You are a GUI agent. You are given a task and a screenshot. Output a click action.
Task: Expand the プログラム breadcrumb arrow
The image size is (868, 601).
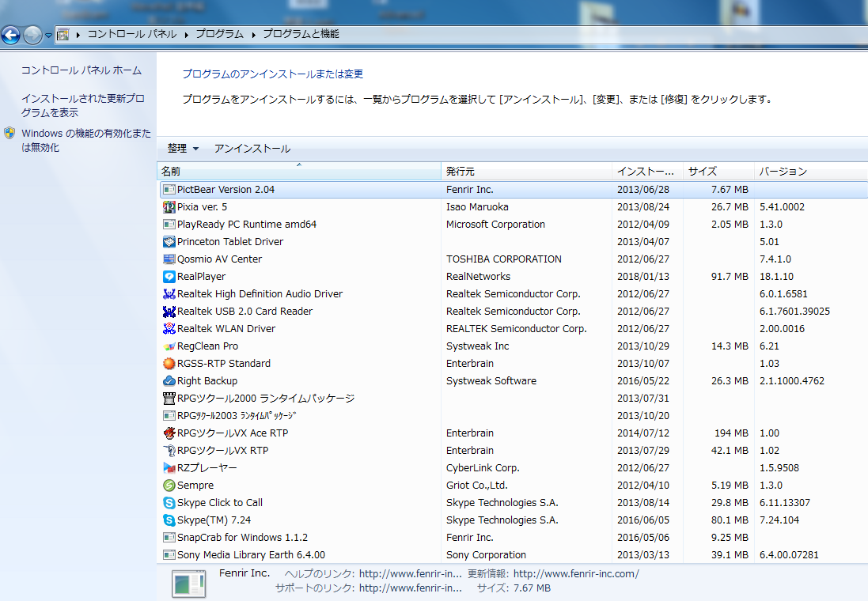point(254,35)
